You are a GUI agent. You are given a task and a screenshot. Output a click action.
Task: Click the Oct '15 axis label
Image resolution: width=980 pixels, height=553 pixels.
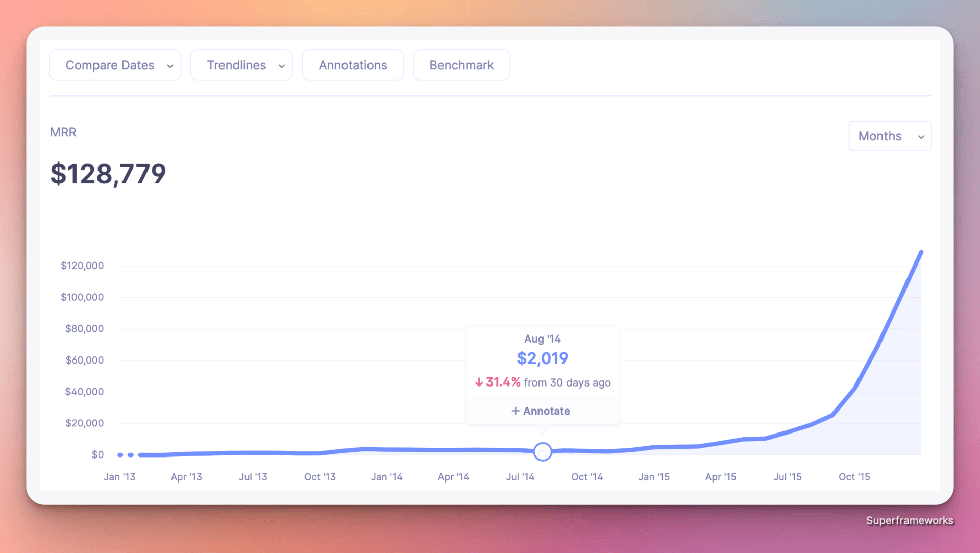click(854, 477)
